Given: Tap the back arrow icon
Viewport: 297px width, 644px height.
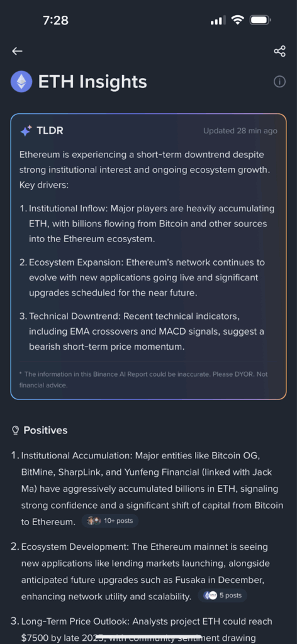Looking at the screenshot, I should tap(17, 51).
